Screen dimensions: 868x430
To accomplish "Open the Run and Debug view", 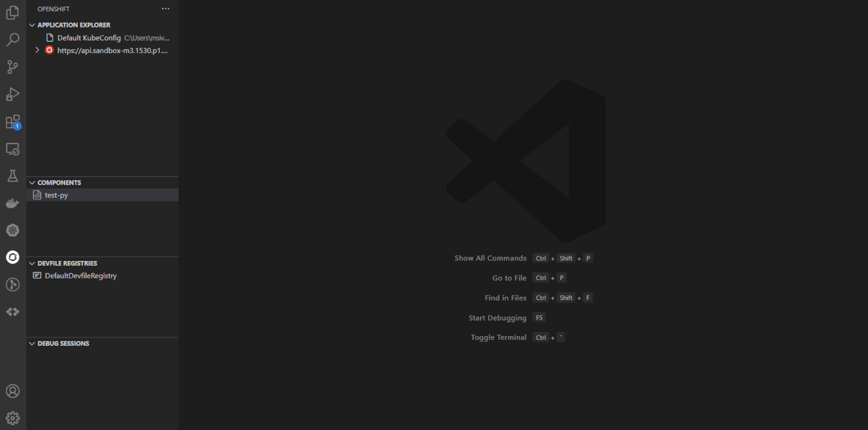I will [13, 94].
